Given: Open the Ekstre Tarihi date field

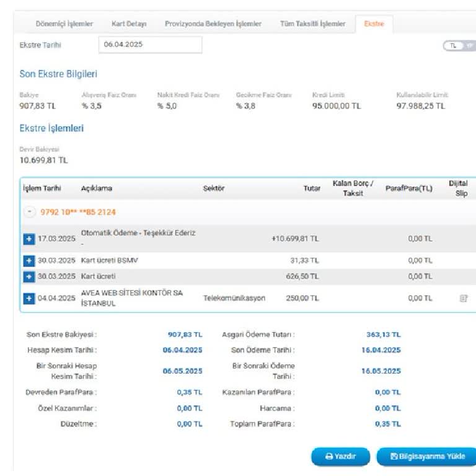Looking at the screenshot, I should coord(149,45).
